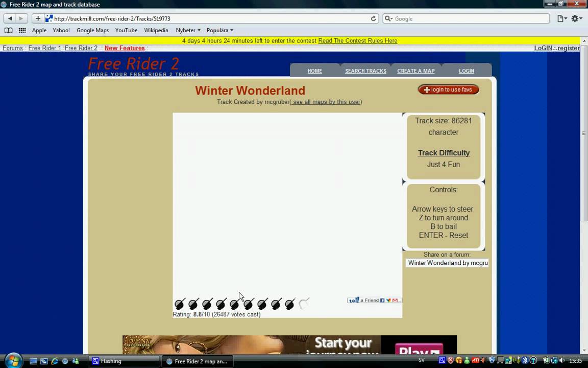Screen dimensions: 588x368
Task: Rate the track with the seventh bomb icon
Action: tap(262, 304)
